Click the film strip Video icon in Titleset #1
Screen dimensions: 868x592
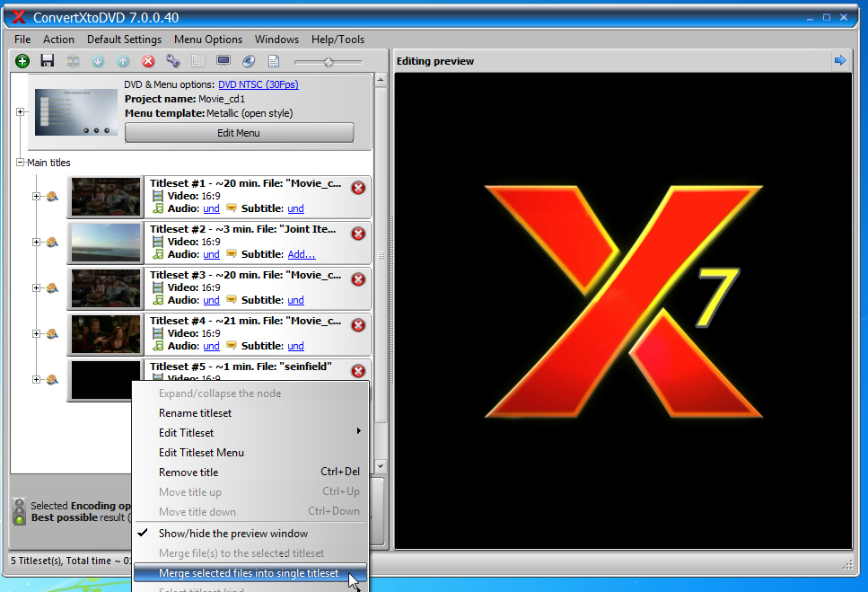[x=158, y=196]
